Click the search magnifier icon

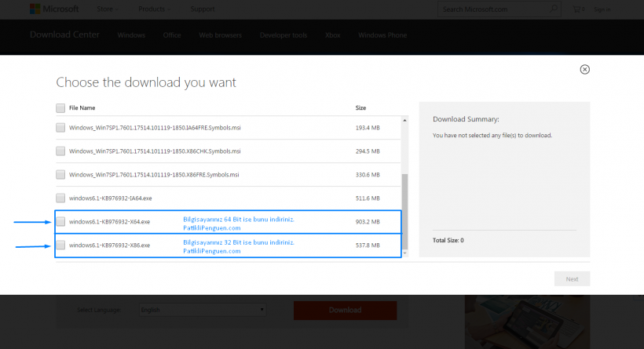coord(554,9)
